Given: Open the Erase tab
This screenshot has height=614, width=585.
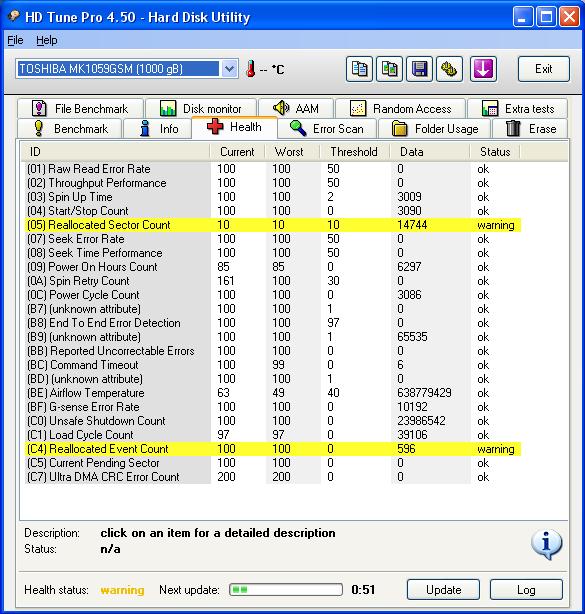Looking at the screenshot, I should coord(530,128).
